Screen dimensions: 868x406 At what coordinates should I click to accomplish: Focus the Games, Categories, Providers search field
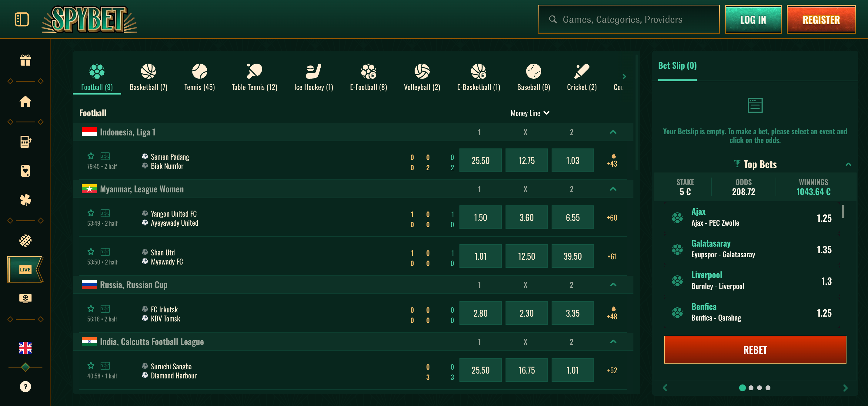tap(629, 19)
